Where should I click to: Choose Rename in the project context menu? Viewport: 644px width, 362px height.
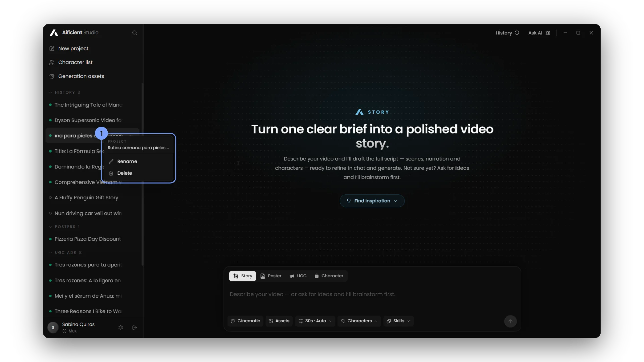(139, 161)
